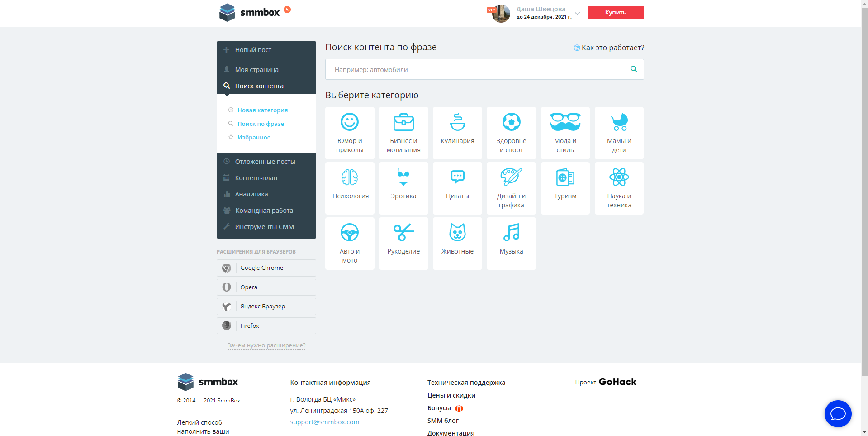The height and width of the screenshot is (436, 868).
Task: Open Избранное submenu link
Action: coord(254,137)
